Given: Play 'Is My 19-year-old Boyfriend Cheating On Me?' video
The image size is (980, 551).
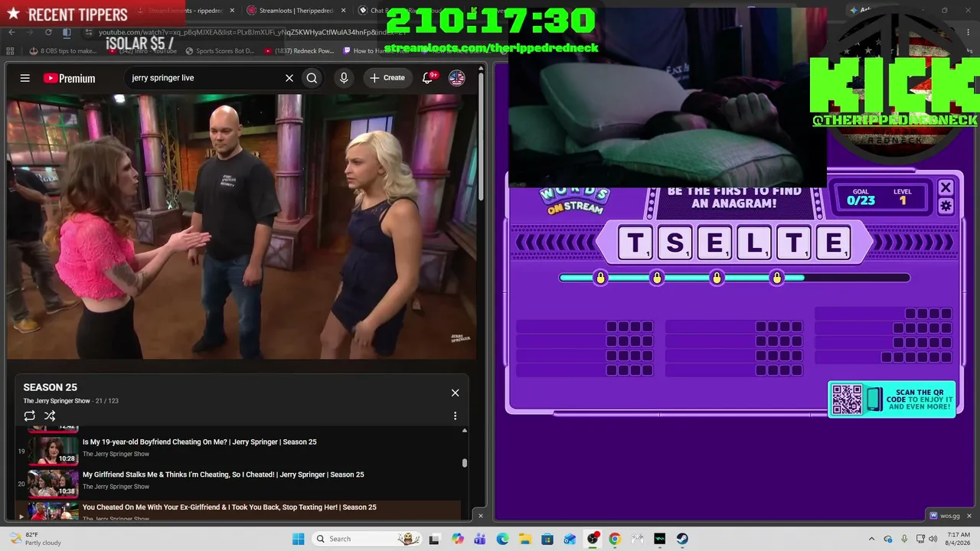Looking at the screenshot, I should [199, 442].
